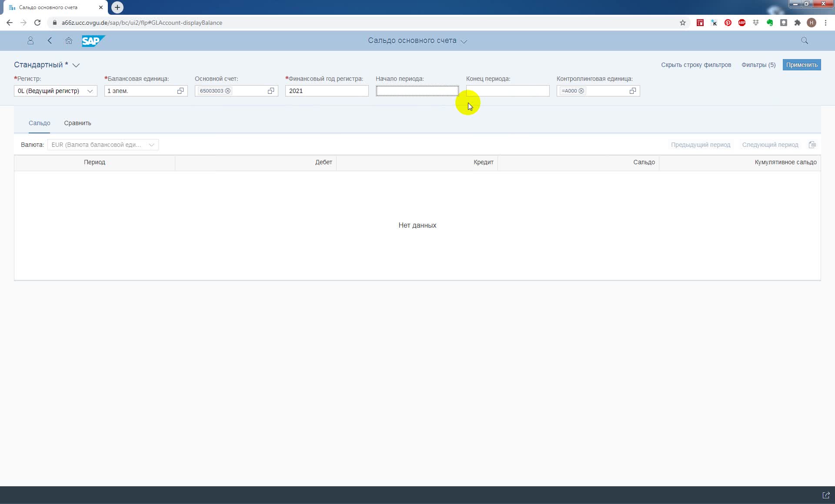This screenshot has height=504, width=835.
Task: Open share action icon in footer
Action: (x=826, y=495)
